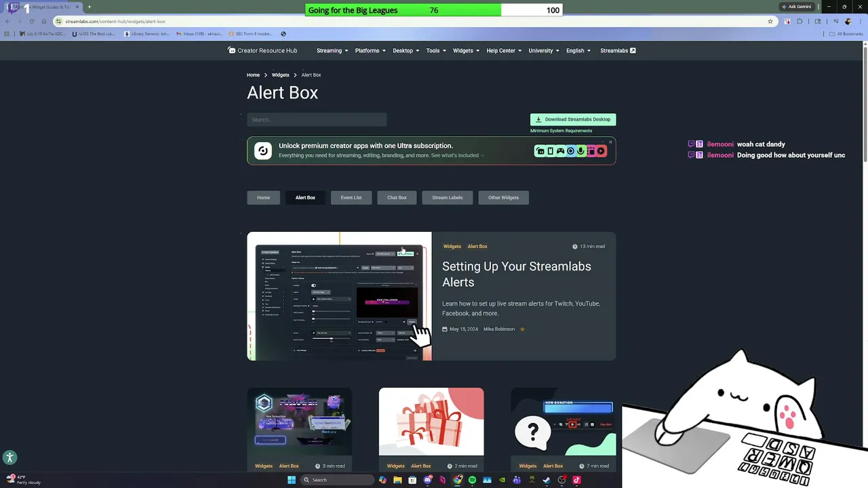868x488 pixels.
Task: Click the Alert Box tag on featured article
Action: click(477, 246)
